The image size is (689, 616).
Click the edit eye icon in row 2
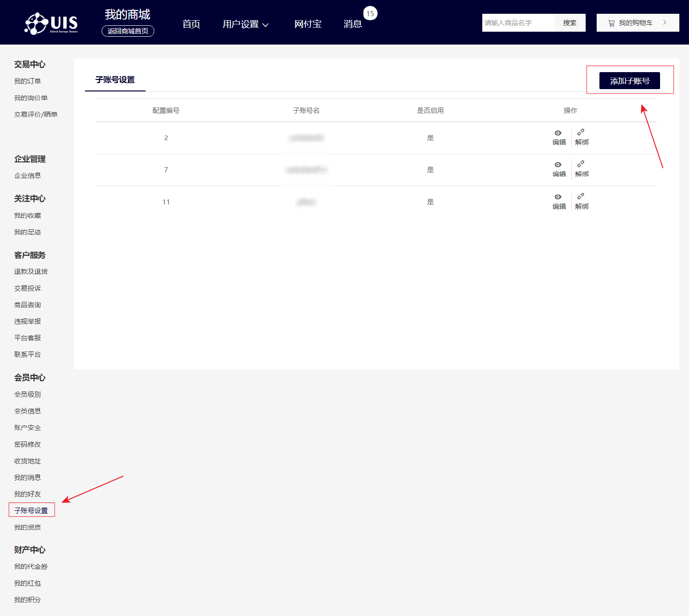pos(558,133)
